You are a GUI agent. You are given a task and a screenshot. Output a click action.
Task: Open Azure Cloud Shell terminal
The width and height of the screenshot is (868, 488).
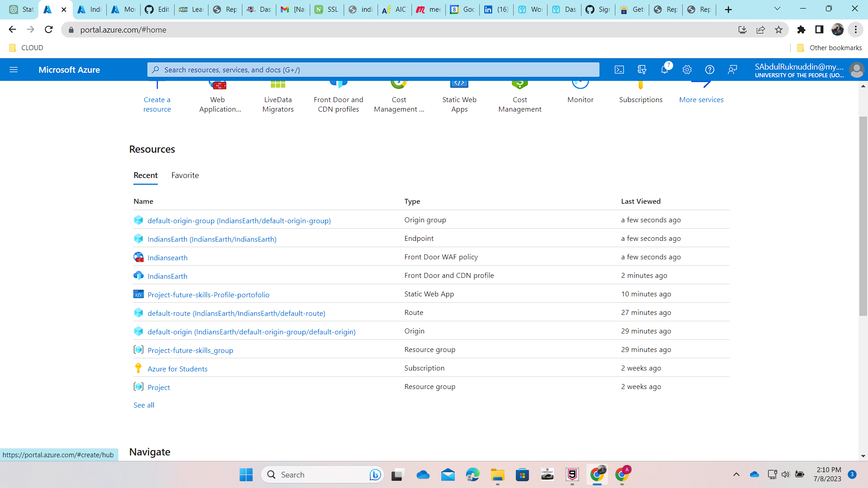coord(619,70)
